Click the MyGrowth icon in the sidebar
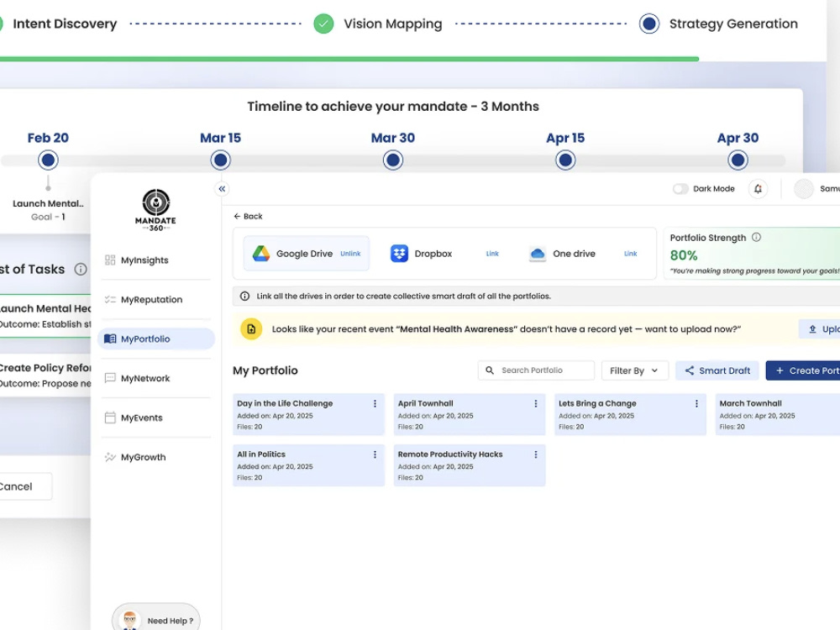 coord(110,457)
